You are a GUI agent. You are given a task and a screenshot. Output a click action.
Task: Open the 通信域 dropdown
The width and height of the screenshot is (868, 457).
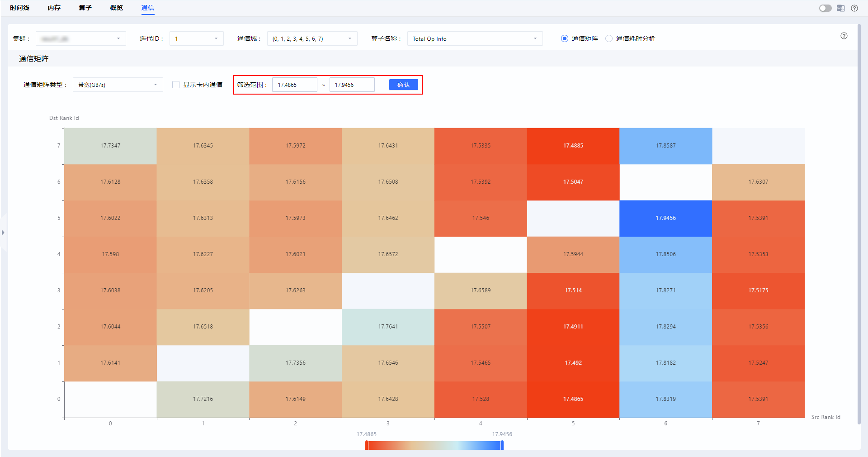click(312, 38)
